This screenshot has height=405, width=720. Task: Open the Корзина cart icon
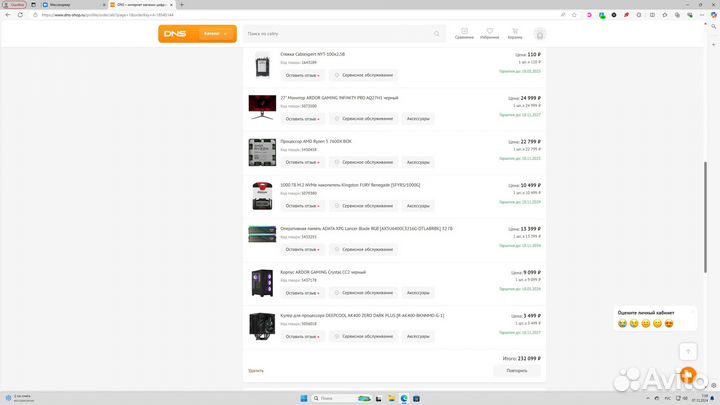coord(515,33)
